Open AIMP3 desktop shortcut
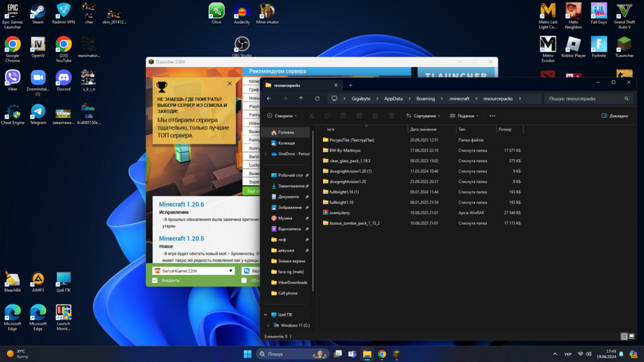 pos(38,282)
